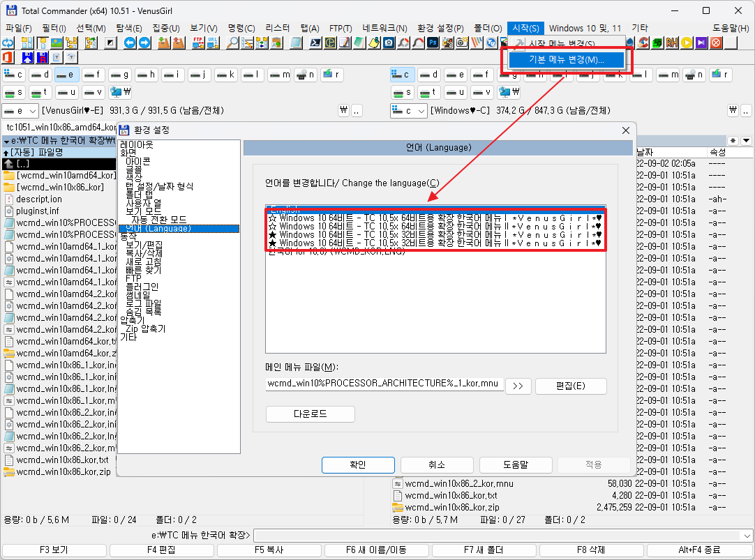Click the pack files box icon
The height and width of the screenshot is (560, 755).
click(x=164, y=43)
